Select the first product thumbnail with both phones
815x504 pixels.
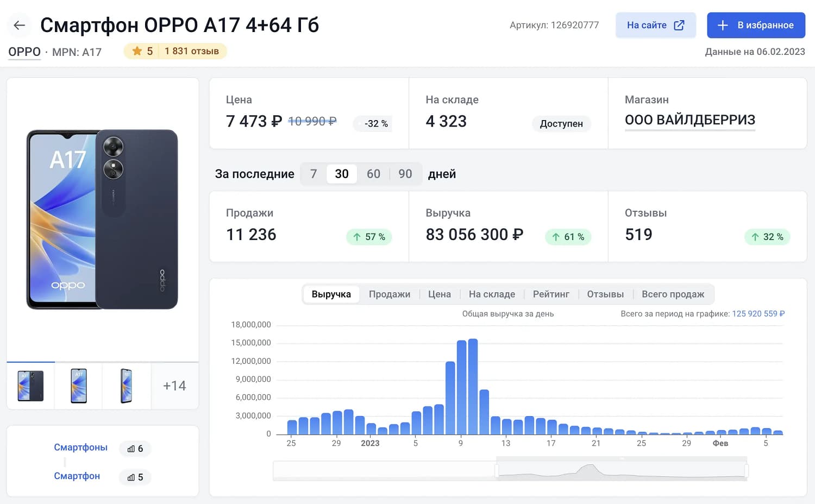pyautogui.click(x=30, y=386)
